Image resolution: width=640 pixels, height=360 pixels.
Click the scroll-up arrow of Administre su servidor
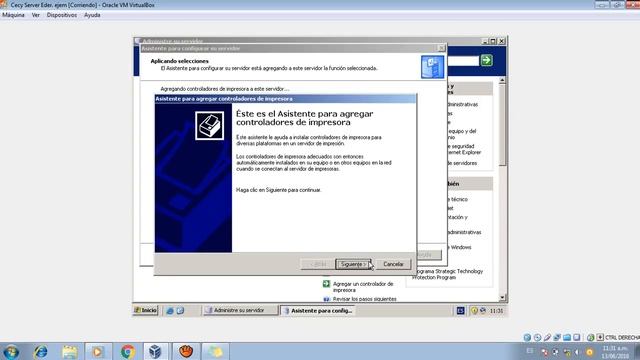click(x=502, y=80)
